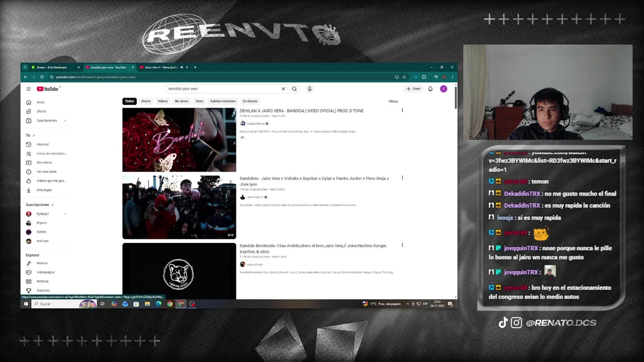Start voice search with the microphone icon

pos(309,88)
